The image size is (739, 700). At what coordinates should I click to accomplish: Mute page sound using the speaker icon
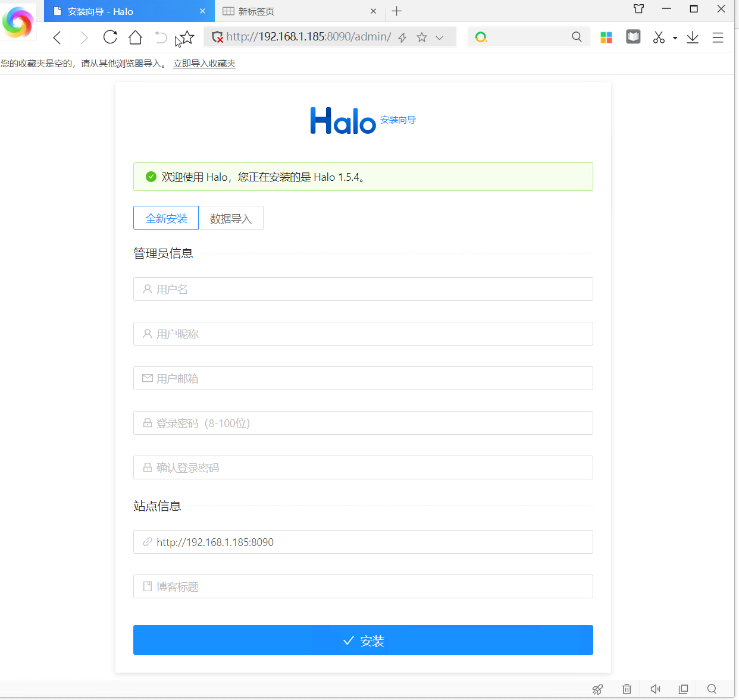(655, 689)
